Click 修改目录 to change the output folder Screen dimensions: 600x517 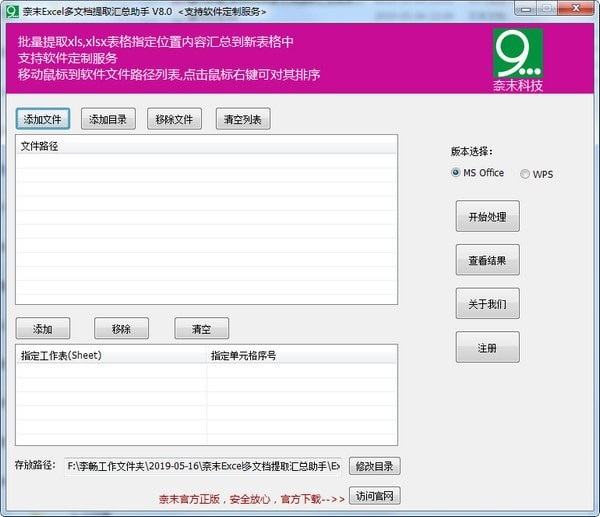pyautogui.click(x=376, y=466)
